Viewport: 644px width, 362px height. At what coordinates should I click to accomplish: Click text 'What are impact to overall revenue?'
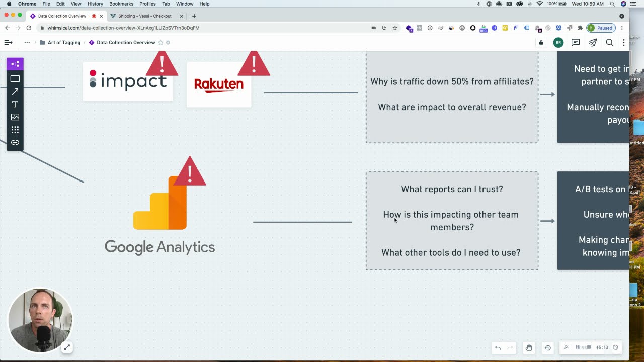[452, 107]
